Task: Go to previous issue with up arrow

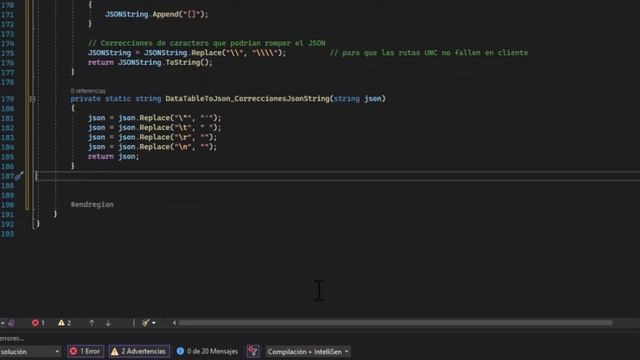Action: (92, 323)
